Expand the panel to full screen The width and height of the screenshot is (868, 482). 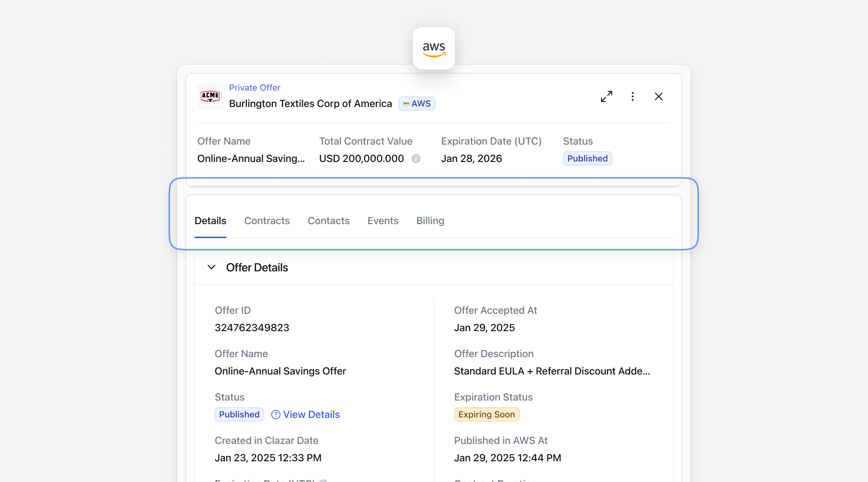pos(607,96)
